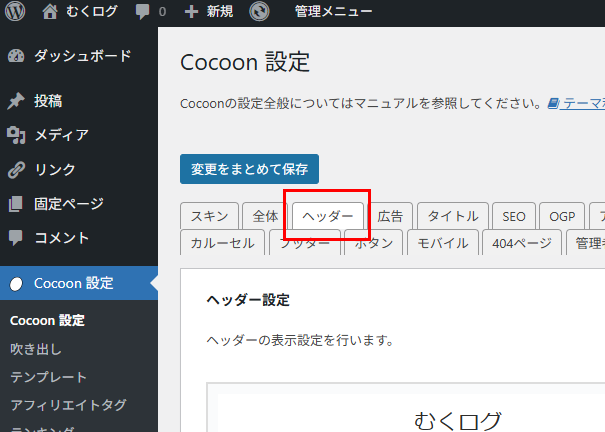Image resolution: width=605 pixels, height=432 pixels.
Task: Open メディア menu in sidebar
Action: click(x=62, y=135)
